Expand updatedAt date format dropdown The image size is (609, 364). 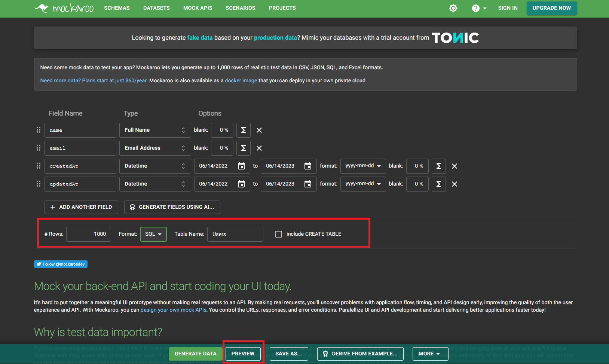363,184
